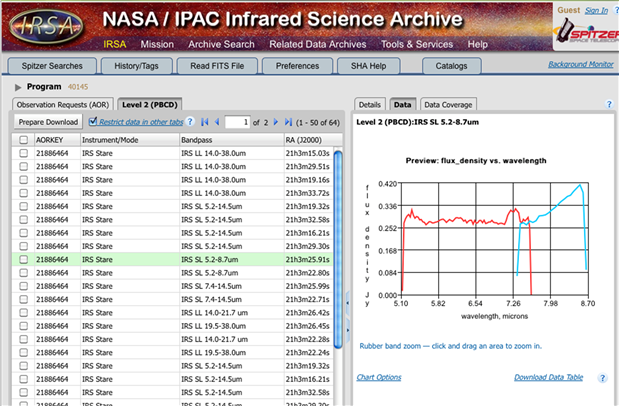Image resolution: width=619 pixels, height=406 pixels.
Task: Open Related Data Archives menu
Action: pos(318,44)
